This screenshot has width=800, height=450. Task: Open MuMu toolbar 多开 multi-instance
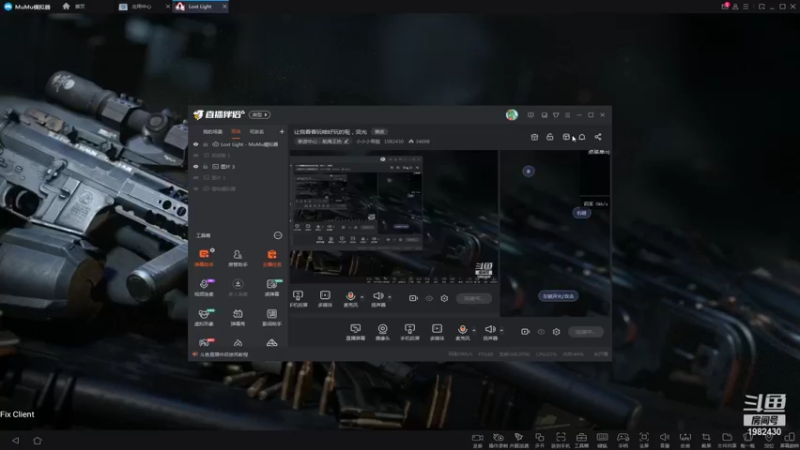[x=540, y=440]
